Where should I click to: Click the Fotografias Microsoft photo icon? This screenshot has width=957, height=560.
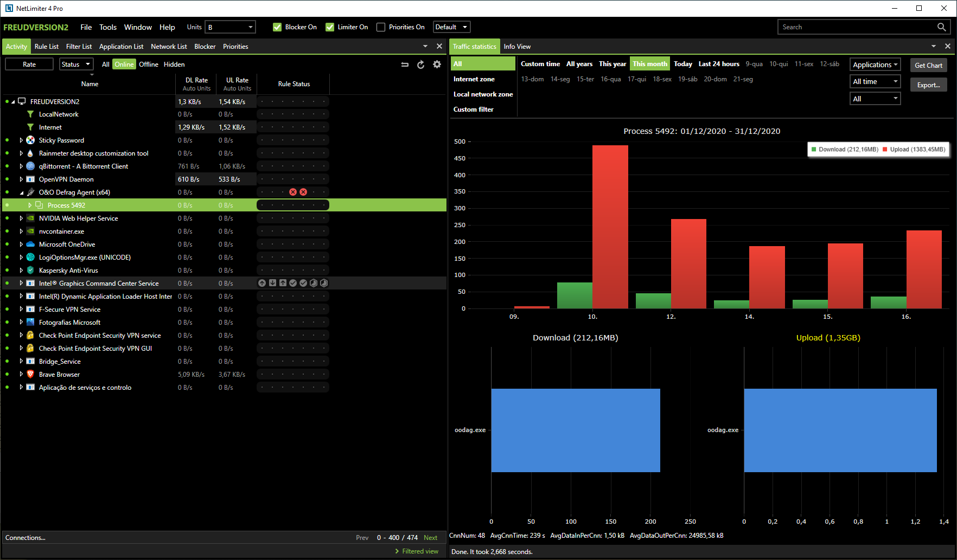point(30,323)
